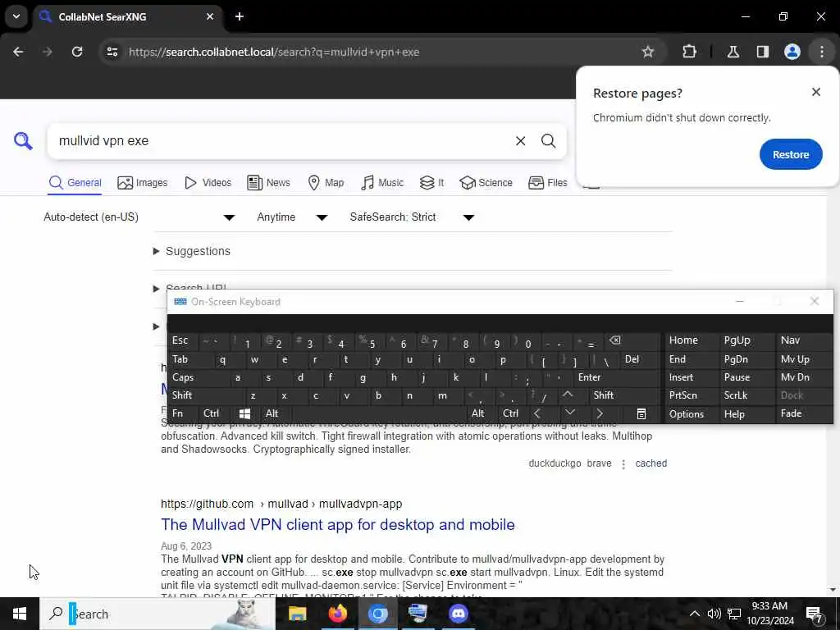Viewport: 840px width, 630px height.
Task: Toggle left Shift on On-Screen Keyboard
Action: (x=204, y=395)
